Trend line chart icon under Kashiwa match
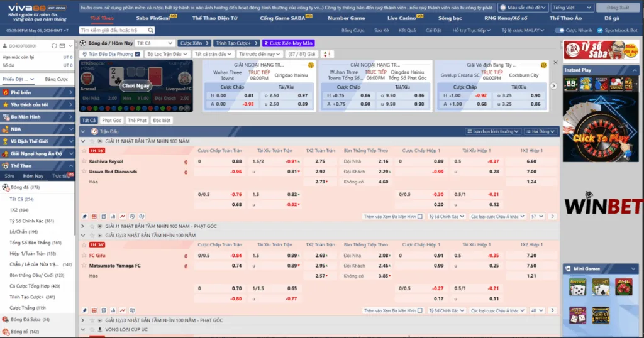Image resolution: width=644 pixels, height=338 pixels. pyautogui.click(x=123, y=217)
